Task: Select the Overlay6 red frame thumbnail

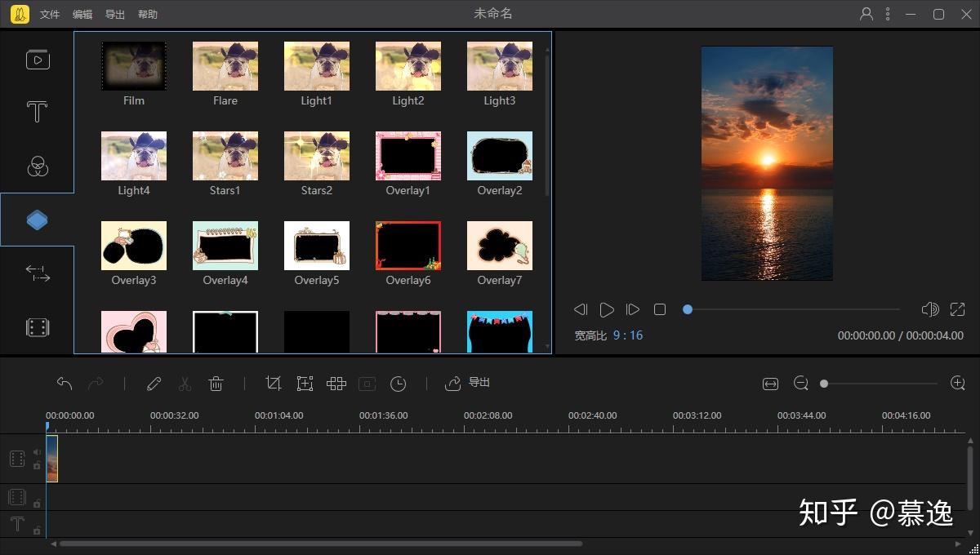Action: tap(408, 246)
